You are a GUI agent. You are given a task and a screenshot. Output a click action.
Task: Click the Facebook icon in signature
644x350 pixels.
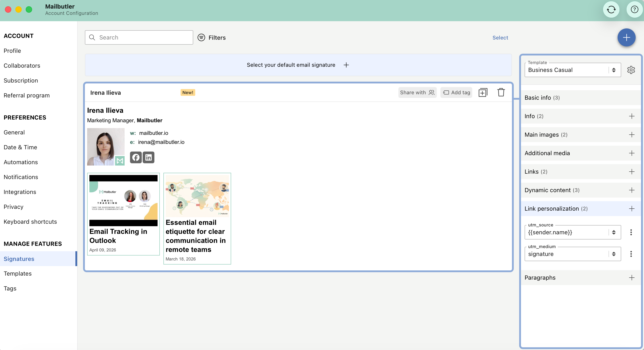tap(136, 157)
